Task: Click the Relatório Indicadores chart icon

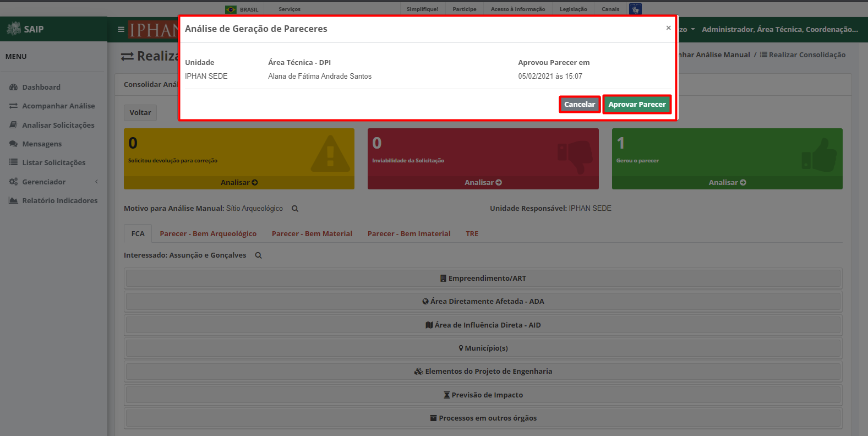Action: (13, 200)
